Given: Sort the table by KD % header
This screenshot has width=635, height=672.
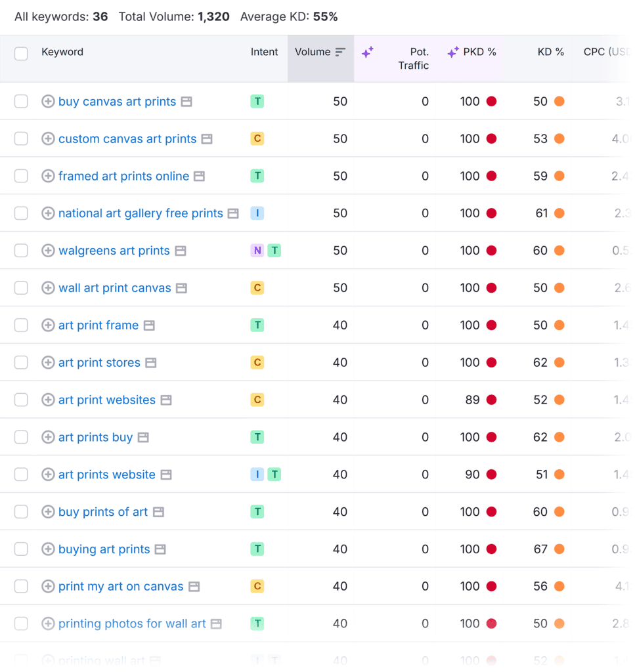Looking at the screenshot, I should click(550, 52).
